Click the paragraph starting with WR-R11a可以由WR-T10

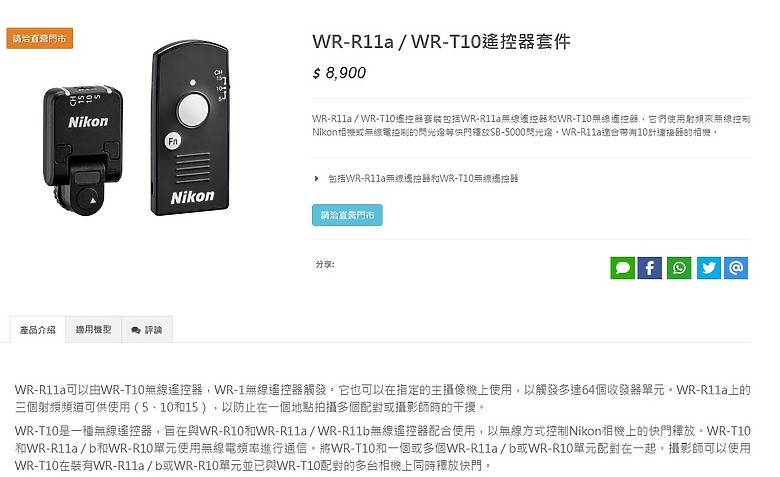(x=382, y=398)
